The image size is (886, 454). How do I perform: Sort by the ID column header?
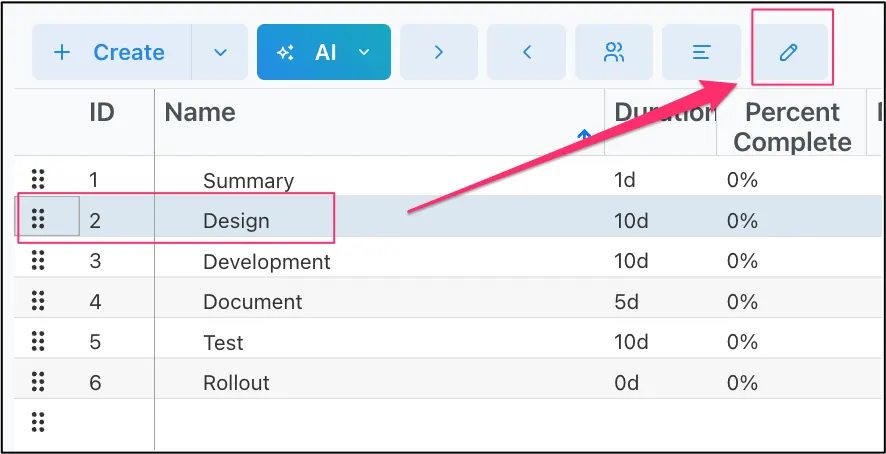pos(102,113)
